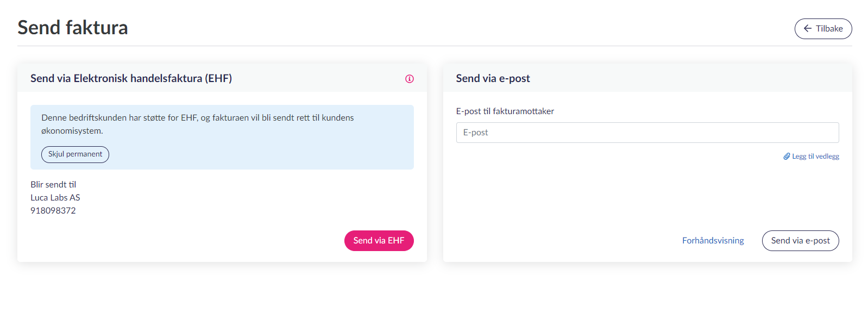Click the Send faktura page heading

pyautogui.click(x=73, y=28)
